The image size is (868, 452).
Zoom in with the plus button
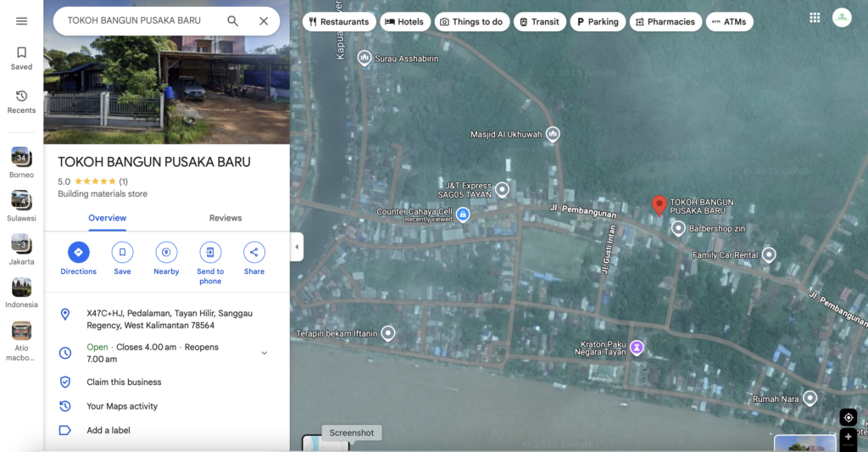pyautogui.click(x=848, y=437)
